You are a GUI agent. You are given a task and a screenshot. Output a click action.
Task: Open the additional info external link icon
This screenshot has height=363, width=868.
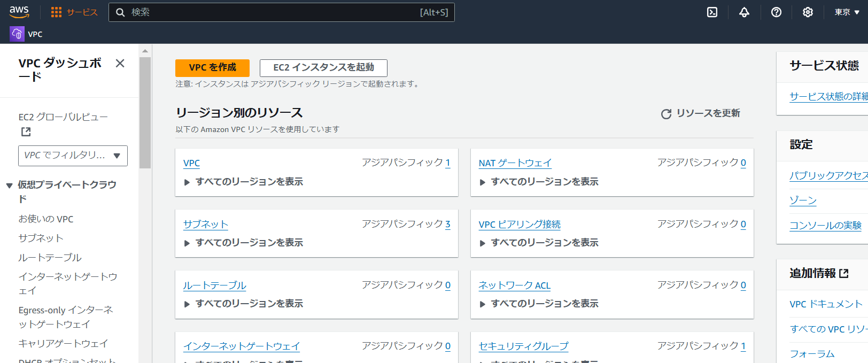(844, 273)
